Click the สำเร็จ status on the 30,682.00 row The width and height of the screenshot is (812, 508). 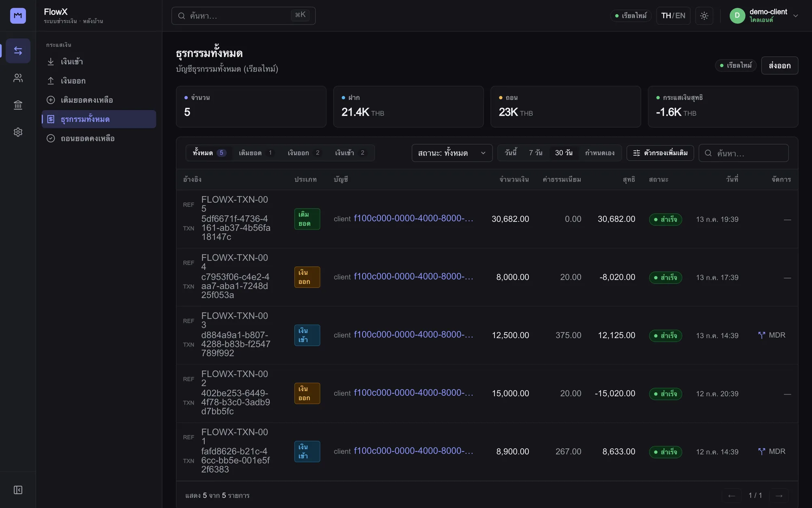[665, 219]
